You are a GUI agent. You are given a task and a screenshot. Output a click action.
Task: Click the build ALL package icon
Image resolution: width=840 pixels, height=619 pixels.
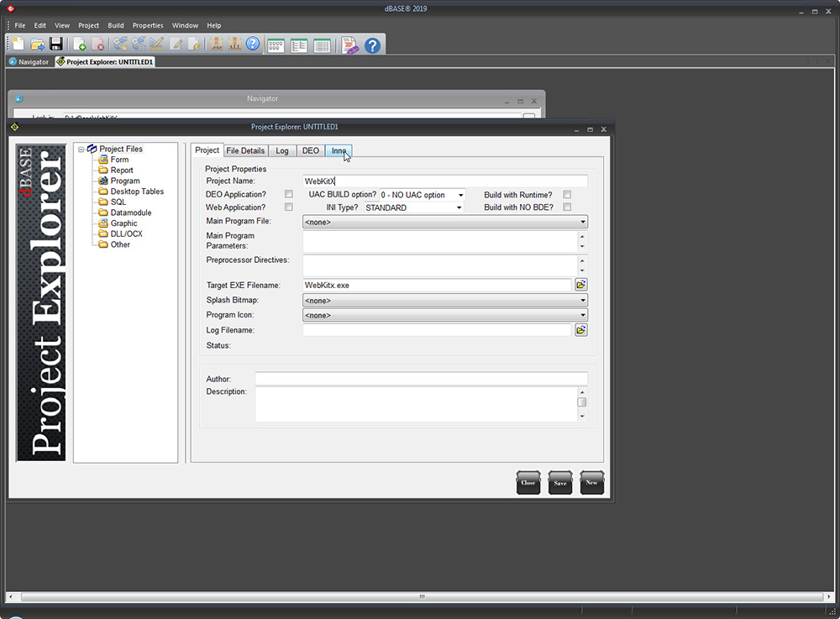click(x=234, y=44)
